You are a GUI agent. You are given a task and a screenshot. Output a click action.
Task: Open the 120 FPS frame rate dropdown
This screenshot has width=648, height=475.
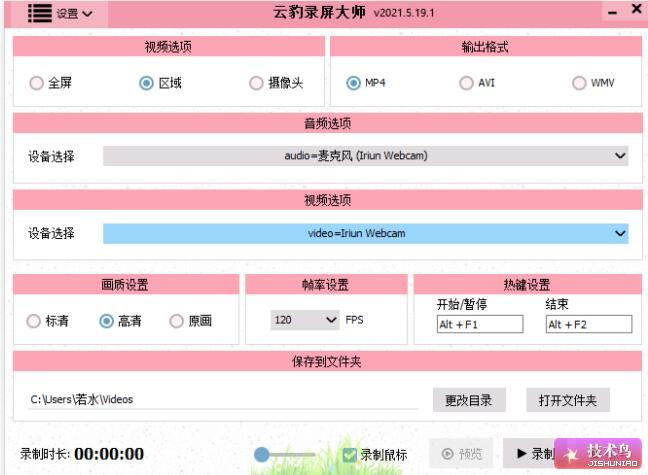[x=305, y=320]
